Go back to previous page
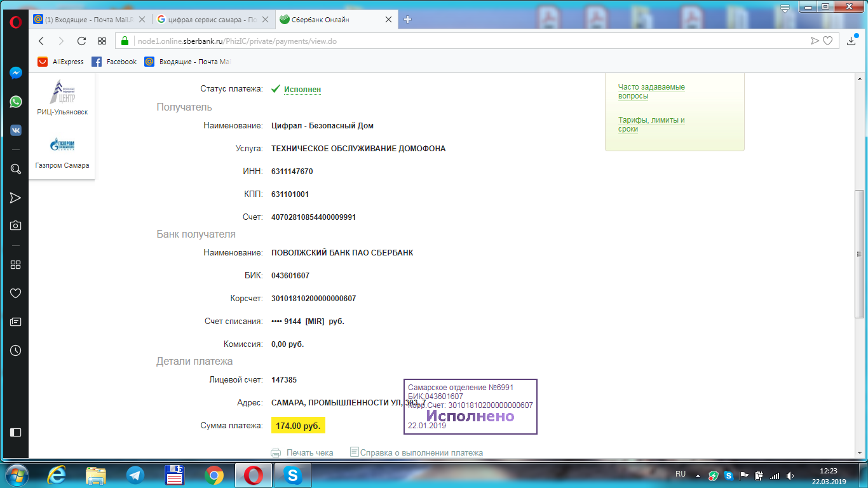The height and width of the screenshot is (488, 868). [x=41, y=41]
